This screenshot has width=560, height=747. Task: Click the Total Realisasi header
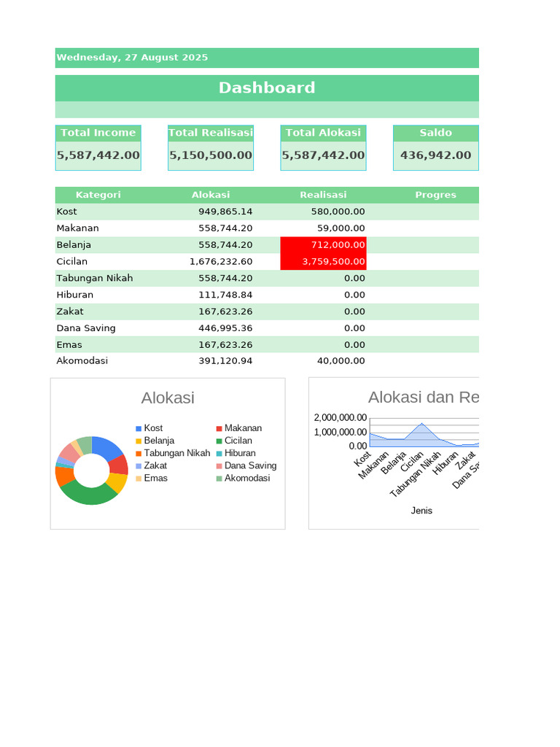coord(211,133)
